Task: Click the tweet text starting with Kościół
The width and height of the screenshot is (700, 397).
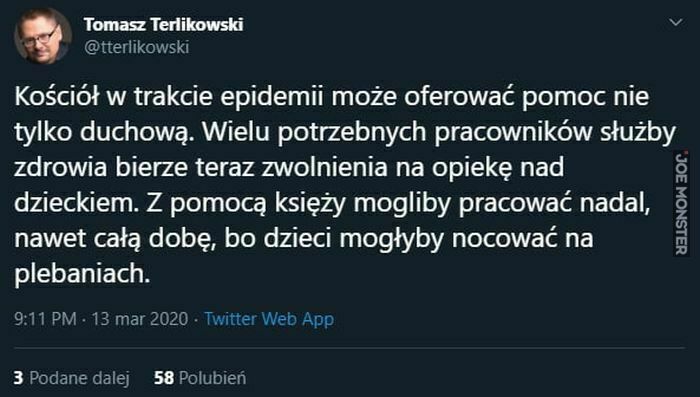Action: point(345,184)
